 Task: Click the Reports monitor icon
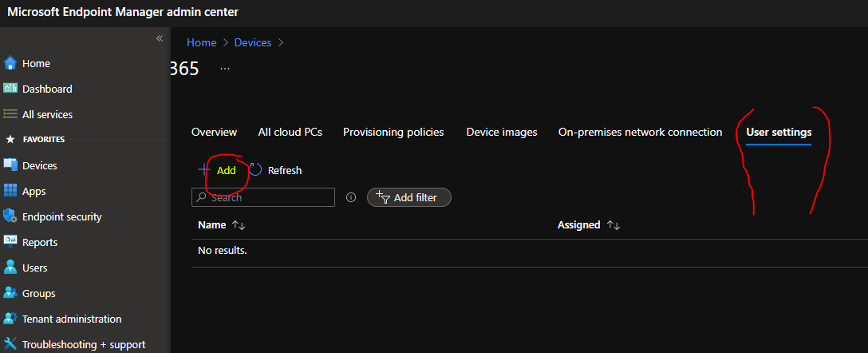tap(10, 242)
